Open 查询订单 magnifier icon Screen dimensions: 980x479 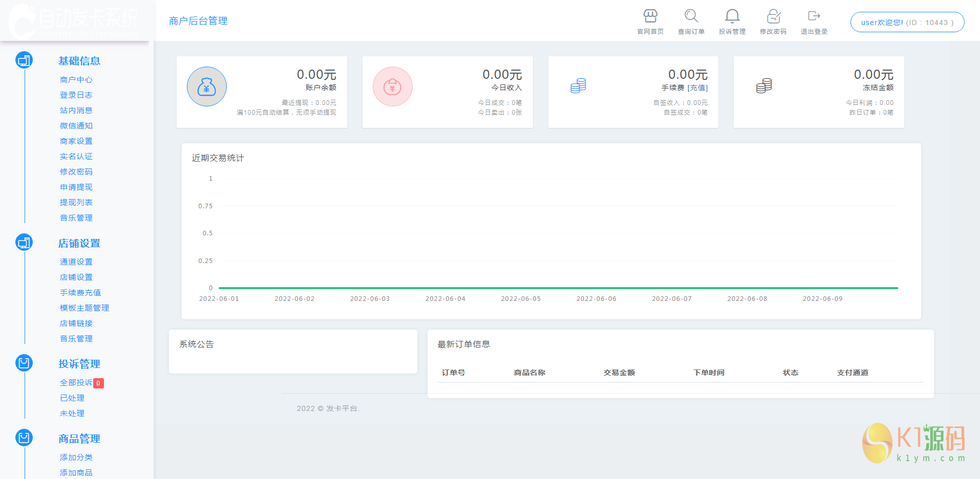pyautogui.click(x=691, y=16)
